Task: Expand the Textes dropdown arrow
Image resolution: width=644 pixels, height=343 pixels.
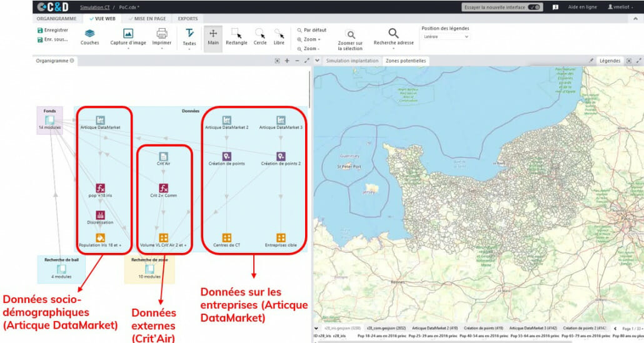Action: point(189,49)
